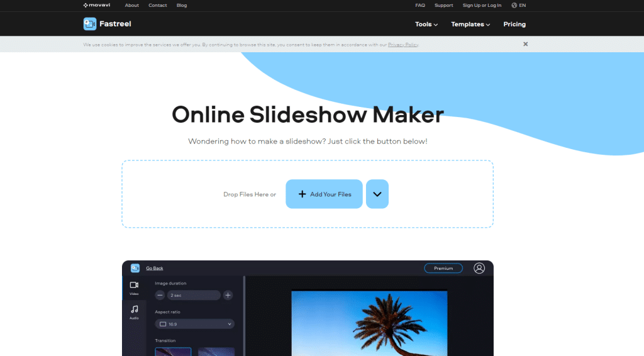
Task: Open the Pricing page
Action: tap(514, 25)
